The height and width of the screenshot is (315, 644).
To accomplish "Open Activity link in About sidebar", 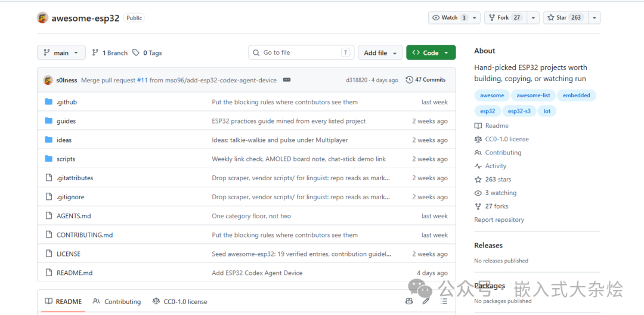I will (490, 166).
